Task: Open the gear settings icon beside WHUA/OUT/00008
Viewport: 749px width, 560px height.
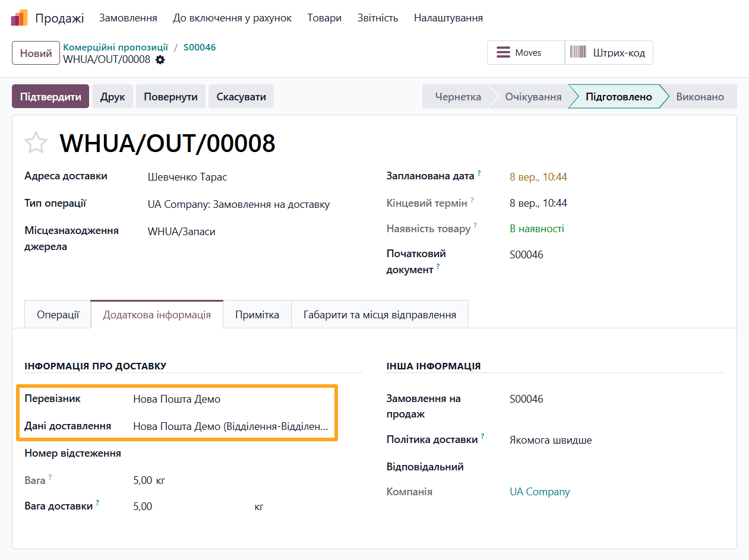Action: click(x=160, y=59)
